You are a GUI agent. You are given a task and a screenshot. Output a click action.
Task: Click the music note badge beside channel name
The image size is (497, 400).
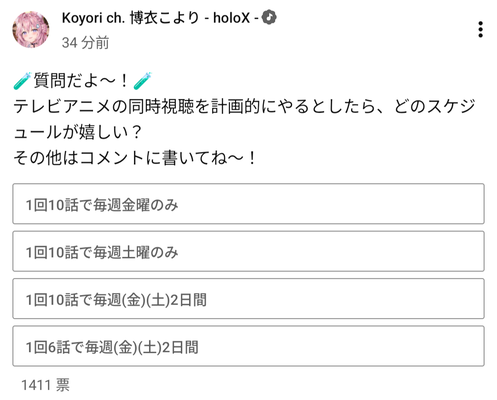pos(269,18)
